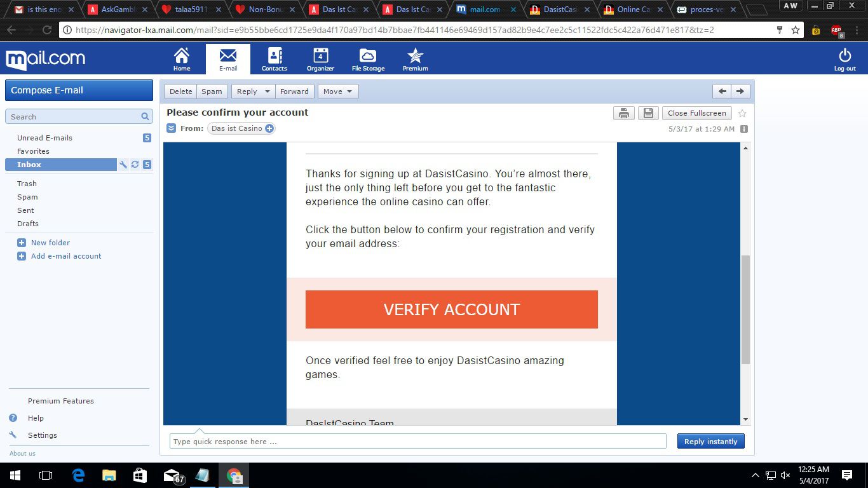
Task: Switch to the Online Casino browser tab
Action: point(634,10)
